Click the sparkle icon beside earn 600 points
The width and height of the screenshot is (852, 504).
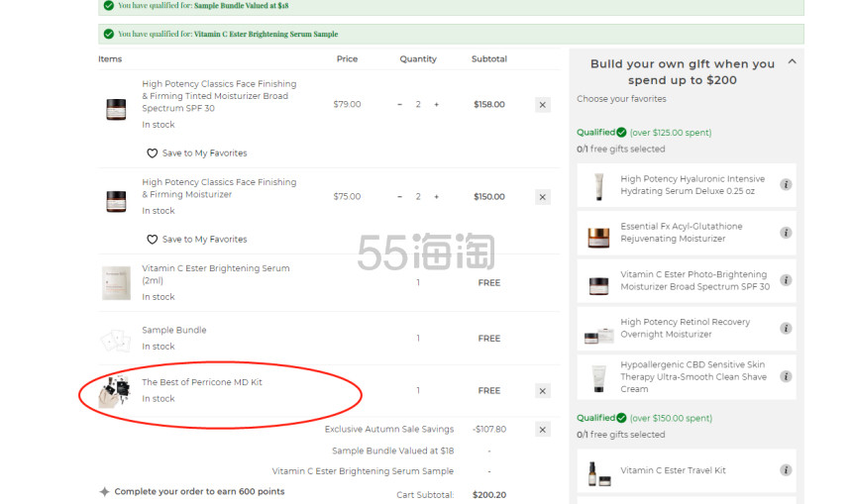(x=104, y=491)
